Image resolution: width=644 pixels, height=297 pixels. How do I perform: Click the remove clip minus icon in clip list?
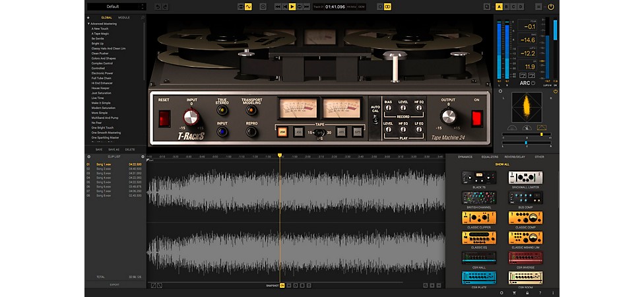[143, 156]
